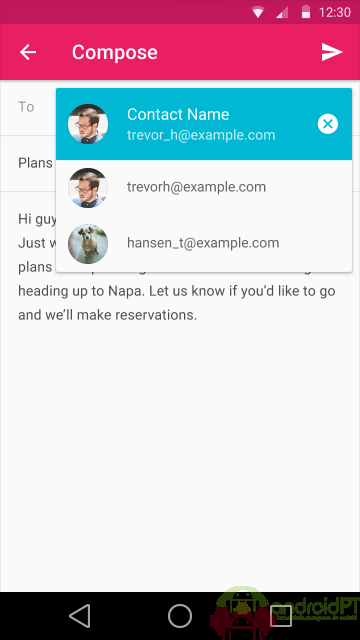Remove the selected contact with X icon
Image resolution: width=360 pixels, height=640 pixels.
[x=328, y=124]
